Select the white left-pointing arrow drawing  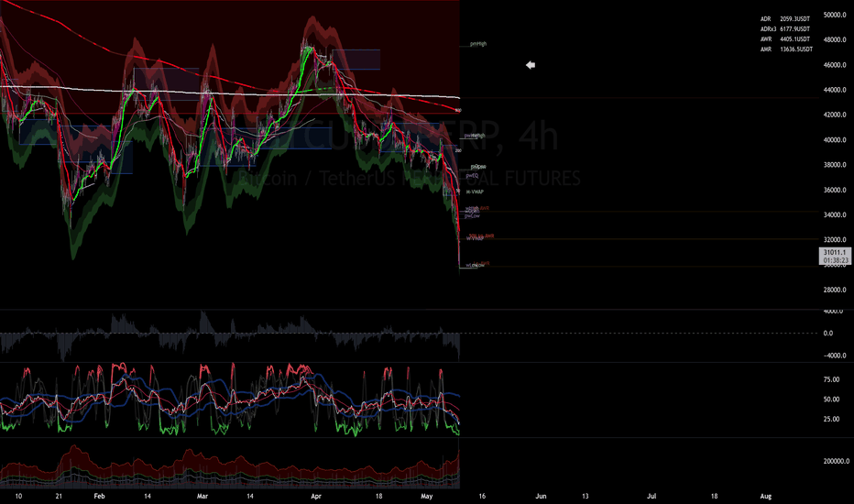[531, 65]
